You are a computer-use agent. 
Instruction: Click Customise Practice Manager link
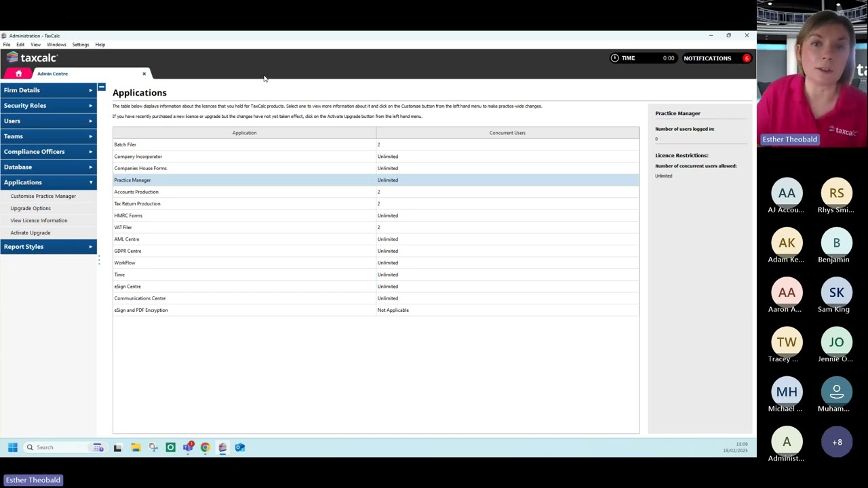[x=43, y=196]
